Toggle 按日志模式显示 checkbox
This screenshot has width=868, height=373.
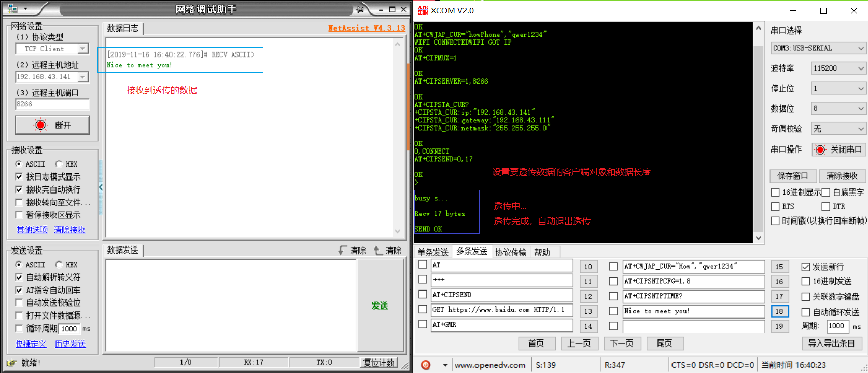point(19,176)
